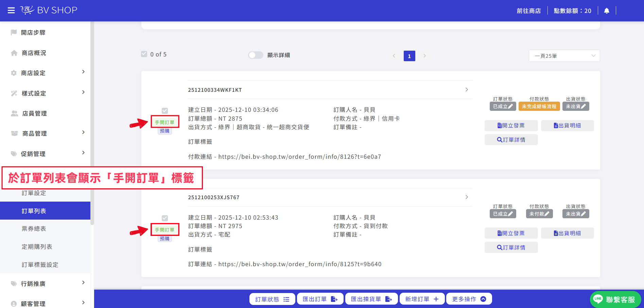The height and width of the screenshot is (308, 644).
Task: Click the 新增訂單 button
Action: (422, 299)
